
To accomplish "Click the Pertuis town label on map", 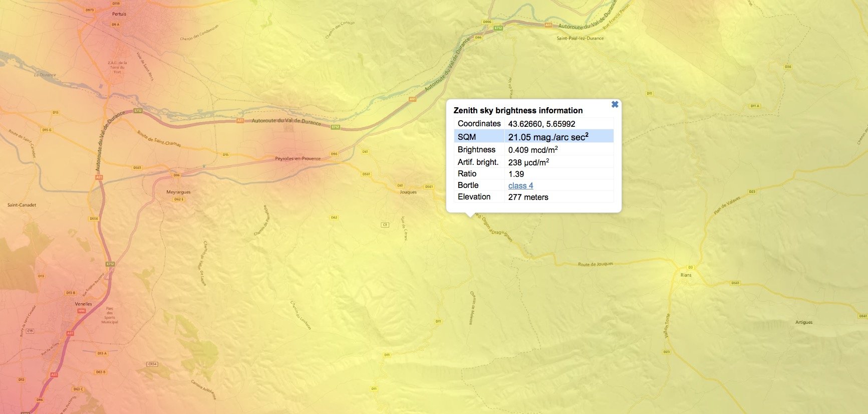I will pyautogui.click(x=119, y=14).
